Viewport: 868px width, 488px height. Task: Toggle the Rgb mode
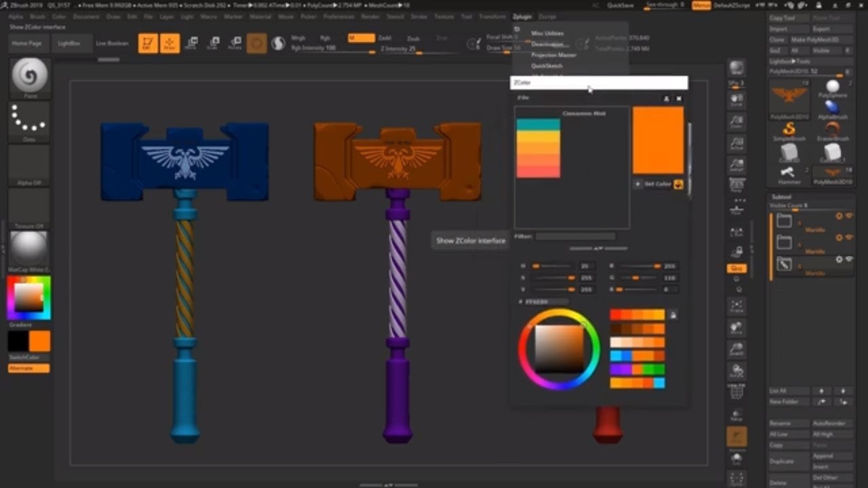click(x=325, y=39)
